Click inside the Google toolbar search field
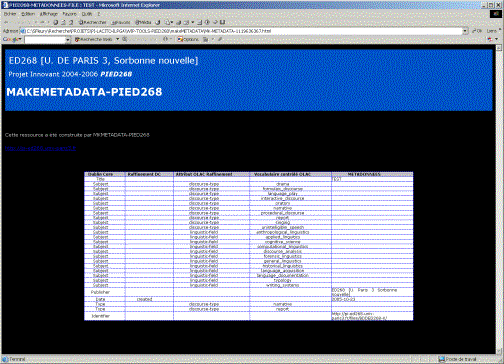The height and width of the screenshot is (364, 504). click(x=45, y=40)
